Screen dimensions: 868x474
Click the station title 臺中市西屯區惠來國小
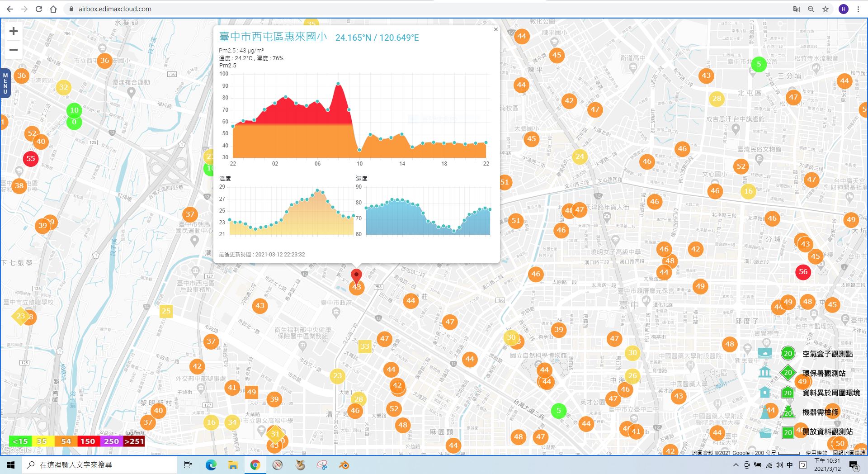tap(273, 37)
